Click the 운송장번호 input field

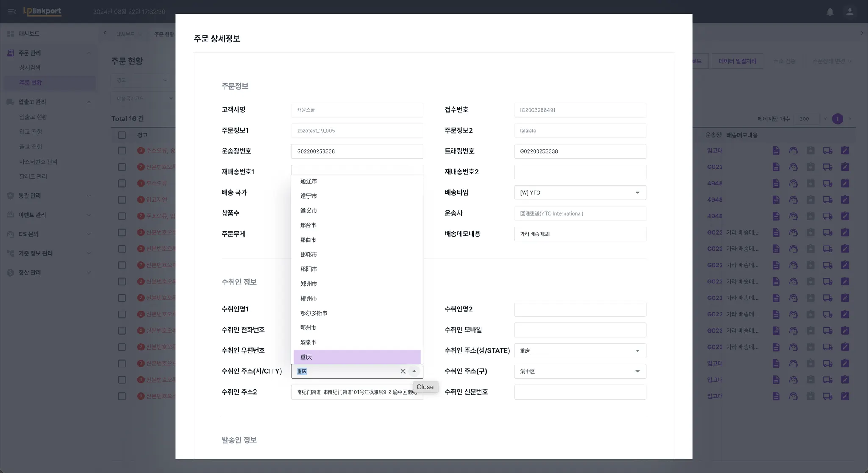coord(356,151)
